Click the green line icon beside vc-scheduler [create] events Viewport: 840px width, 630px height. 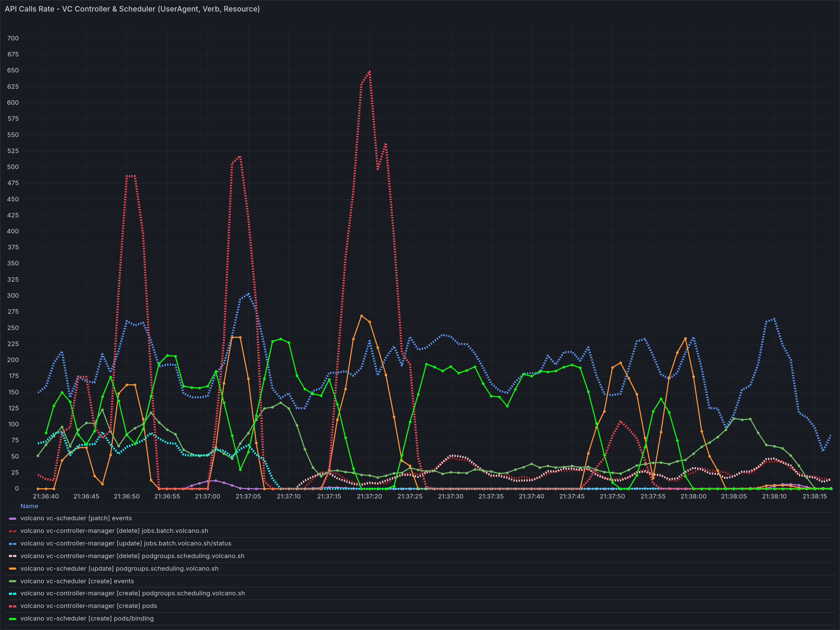pos(12,581)
